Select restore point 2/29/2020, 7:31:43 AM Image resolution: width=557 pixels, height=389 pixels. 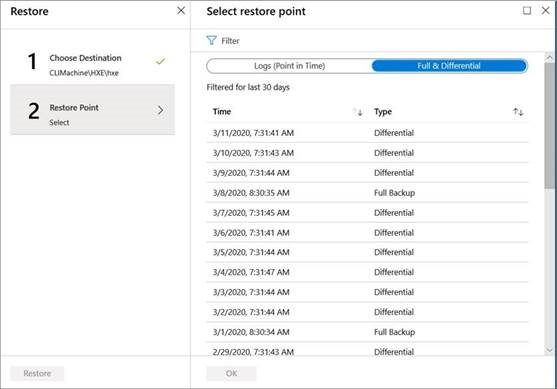[367, 350]
